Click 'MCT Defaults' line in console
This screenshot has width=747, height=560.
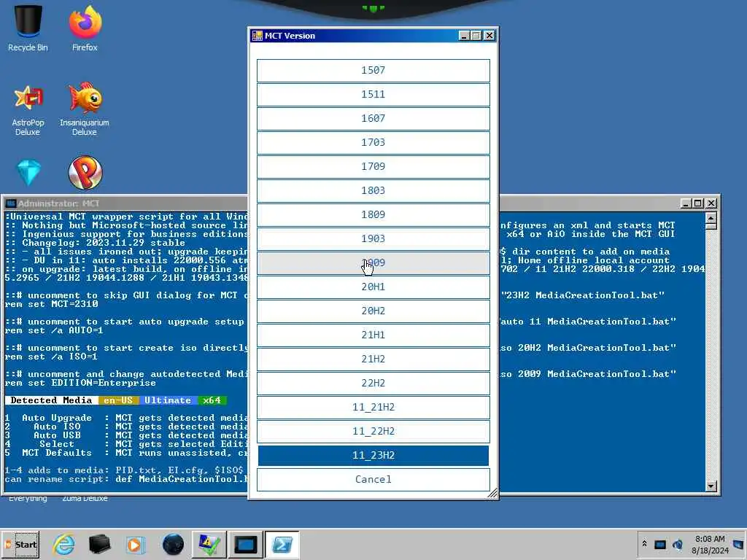126,453
